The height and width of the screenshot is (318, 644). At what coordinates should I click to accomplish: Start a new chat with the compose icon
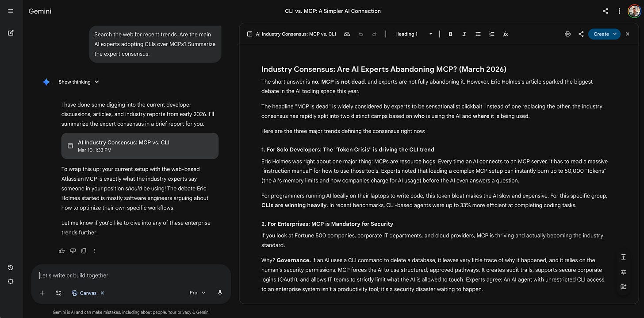tap(10, 33)
